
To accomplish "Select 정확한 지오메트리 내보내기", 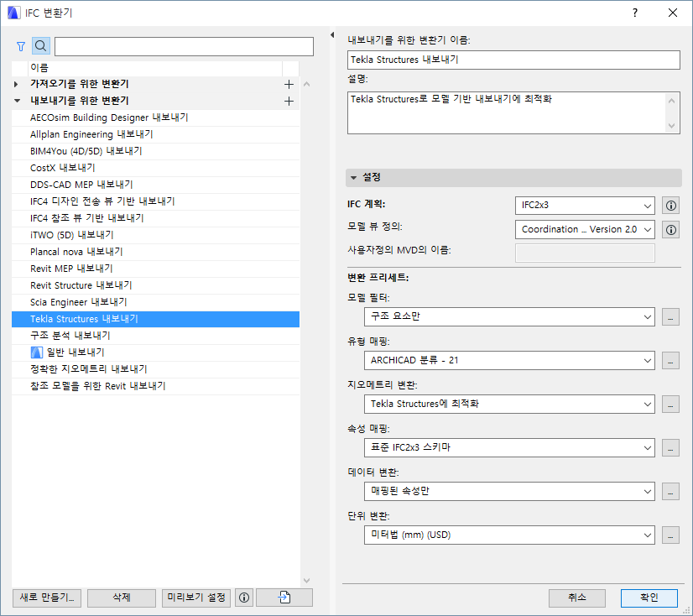I will [155, 370].
